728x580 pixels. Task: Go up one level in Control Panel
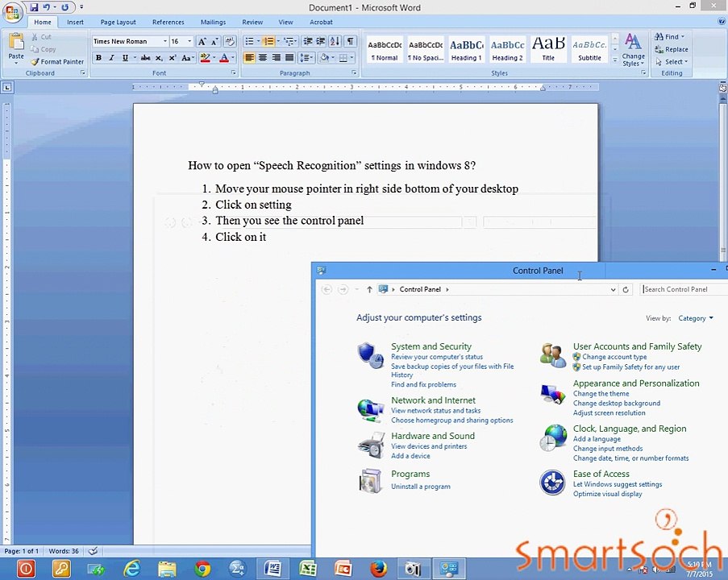pyautogui.click(x=369, y=289)
